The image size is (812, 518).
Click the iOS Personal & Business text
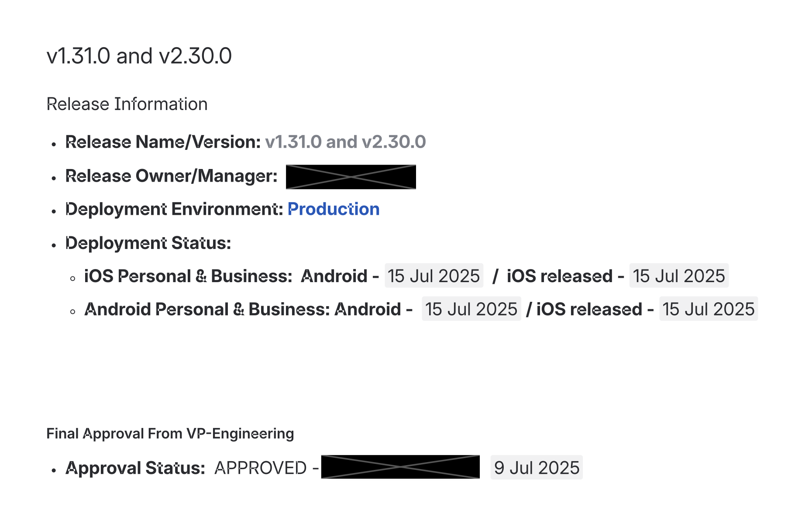pos(188,276)
